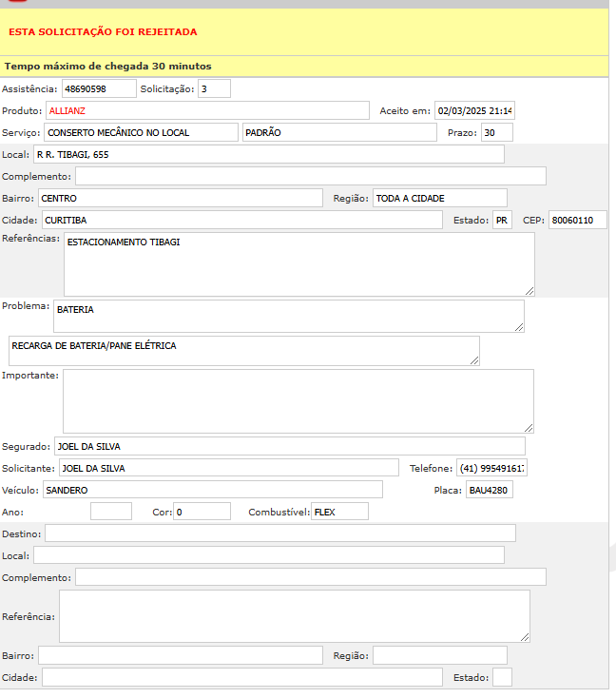Click the Bairro field containing CENTRO
The width and height of the screenshot is (616, 698).
181,198
